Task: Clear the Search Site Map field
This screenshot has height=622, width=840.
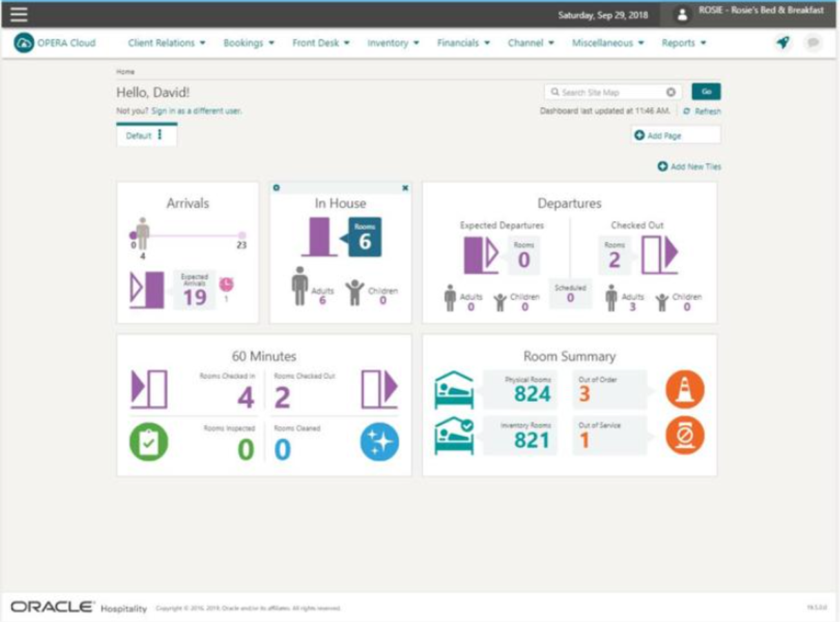Action: pyautogui.click(x=670, y=93)
